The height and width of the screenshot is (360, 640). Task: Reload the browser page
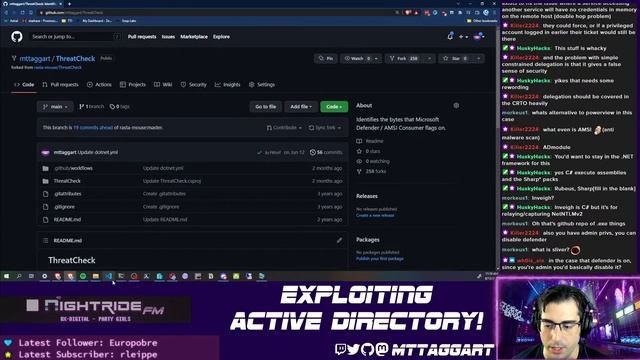pos(22,13)
